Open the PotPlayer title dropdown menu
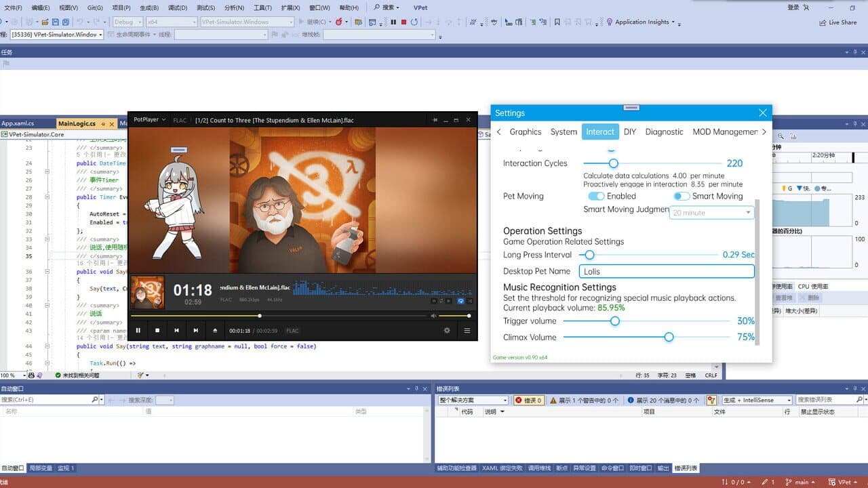The image size is (868, 488). (150, 120)
